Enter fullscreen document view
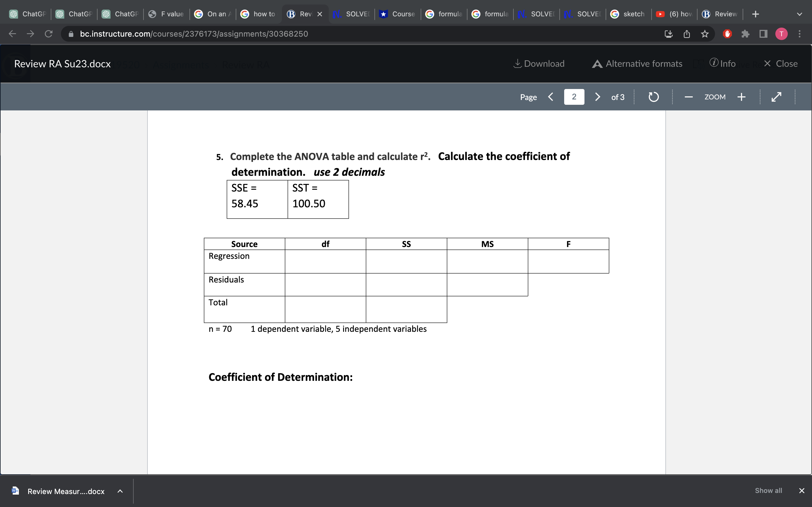812x507 pixels. point(776,97)
